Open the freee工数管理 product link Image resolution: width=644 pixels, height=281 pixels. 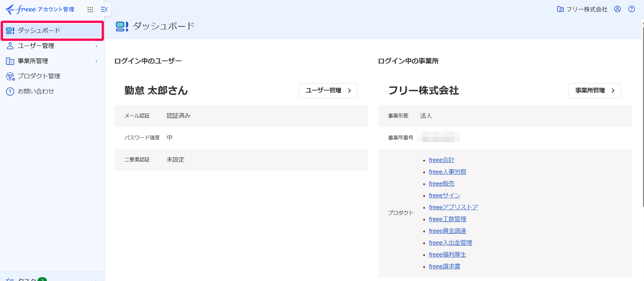tap(447, 219)
